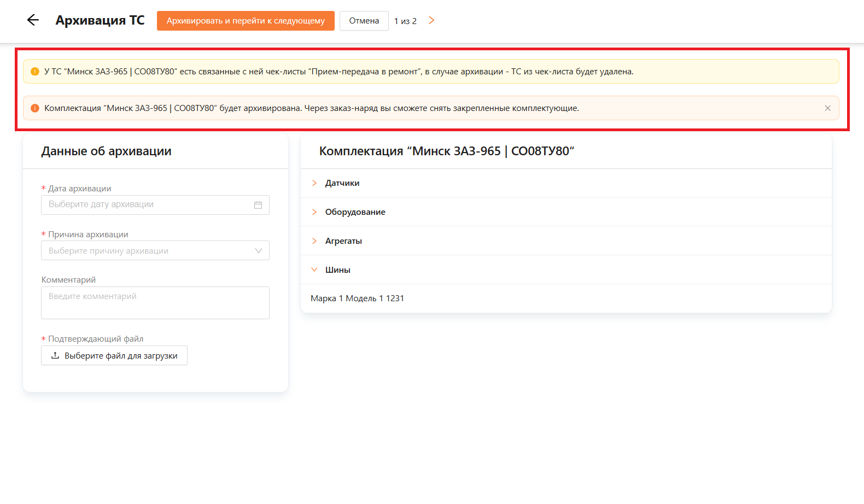Viewport: 864px width, 504px height.
Task: Open Причина архивации dropdown
Action: click(155, 251)
